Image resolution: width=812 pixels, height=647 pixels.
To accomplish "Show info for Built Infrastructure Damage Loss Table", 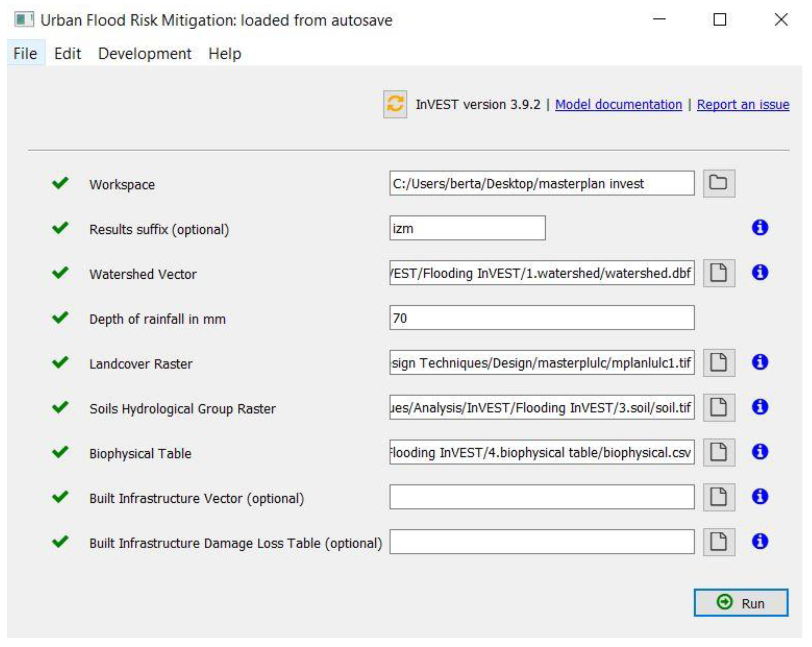I will pyautogui.click(x=760, y=541).
